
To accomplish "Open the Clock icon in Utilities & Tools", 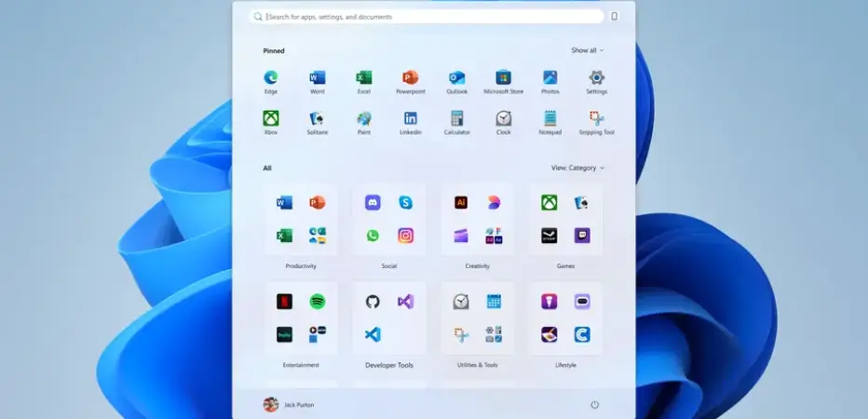I will 461,302.
